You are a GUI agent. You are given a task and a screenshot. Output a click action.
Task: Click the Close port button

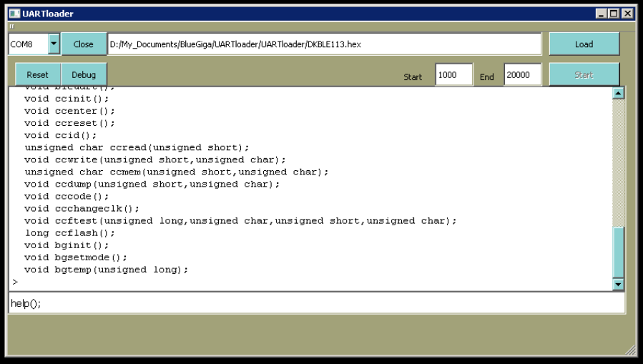pos(83,44)
